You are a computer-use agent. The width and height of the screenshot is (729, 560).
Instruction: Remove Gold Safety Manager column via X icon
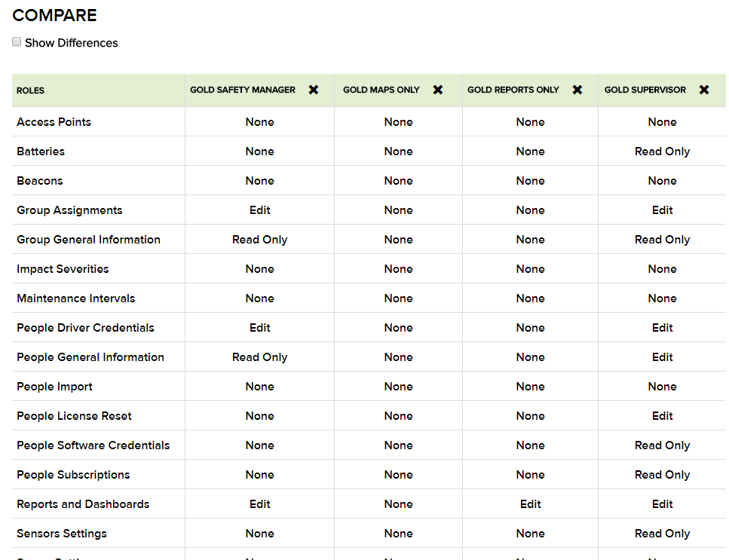[x=314, y=90]
